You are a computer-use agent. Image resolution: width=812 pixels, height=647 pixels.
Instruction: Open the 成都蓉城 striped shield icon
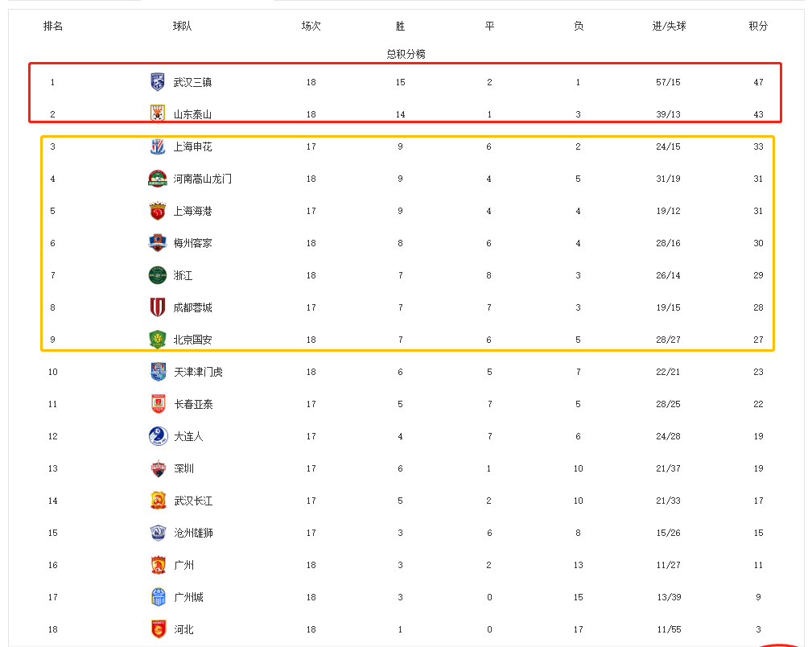pos(158,307)
